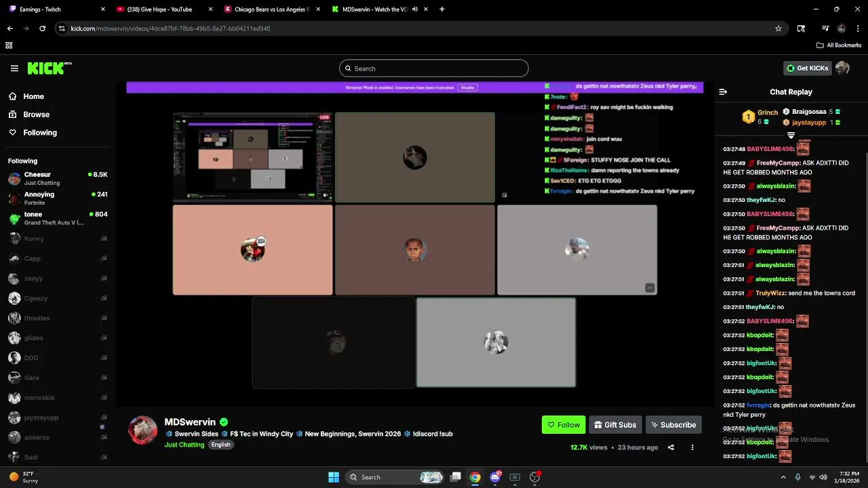
Task: Click the English language tag
Action: coord(220,445)
